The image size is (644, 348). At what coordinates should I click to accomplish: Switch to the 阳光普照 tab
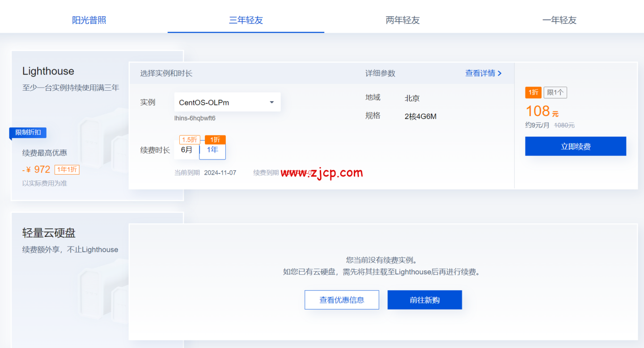89,20
